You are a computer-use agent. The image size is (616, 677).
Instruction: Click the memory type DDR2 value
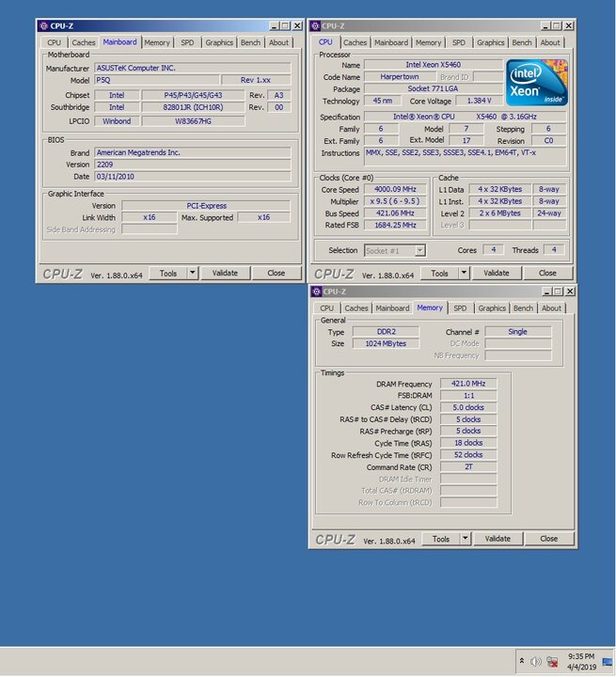pos(387,332)
